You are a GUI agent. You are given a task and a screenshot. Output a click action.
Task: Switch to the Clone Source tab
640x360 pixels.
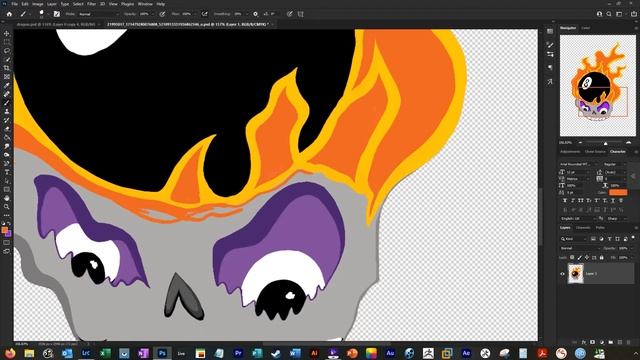[x=595, y=151]
